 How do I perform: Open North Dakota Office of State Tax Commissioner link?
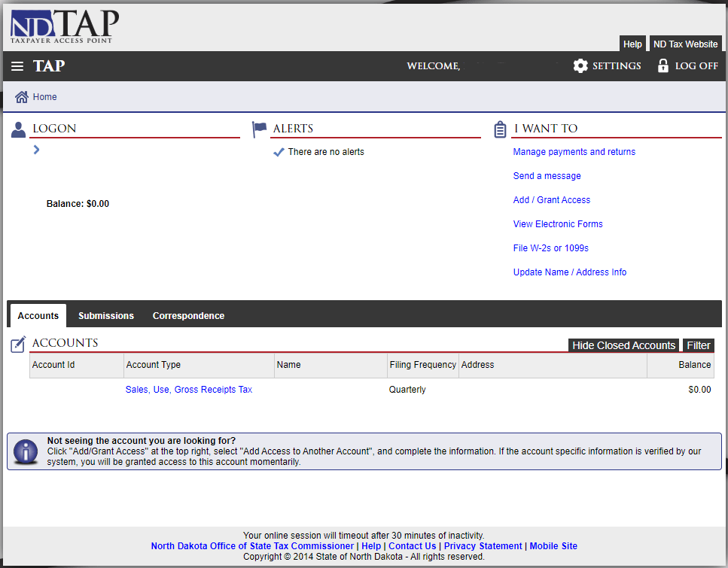(x=252, y=546)
